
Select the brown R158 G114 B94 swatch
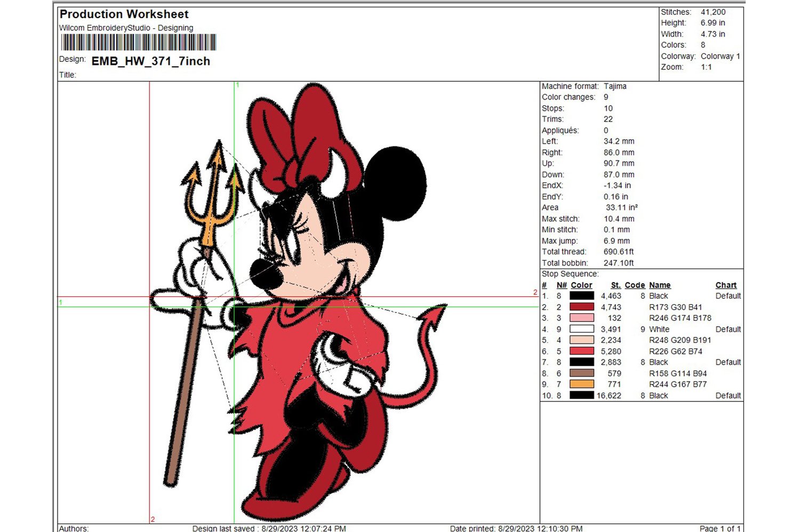click(x=582, y=373)
